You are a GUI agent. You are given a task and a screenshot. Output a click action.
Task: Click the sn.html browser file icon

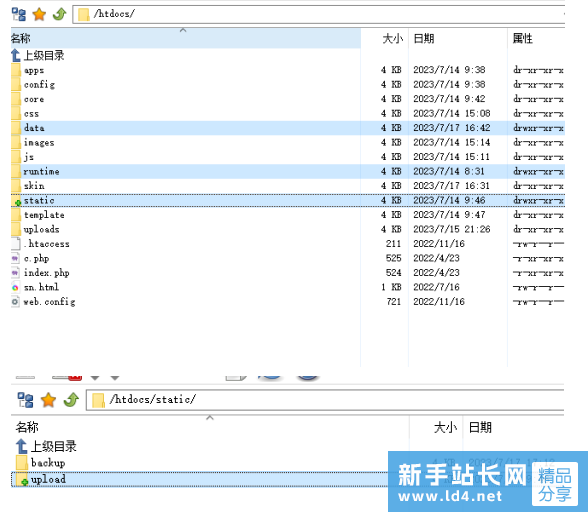click(x=15, y=287)
